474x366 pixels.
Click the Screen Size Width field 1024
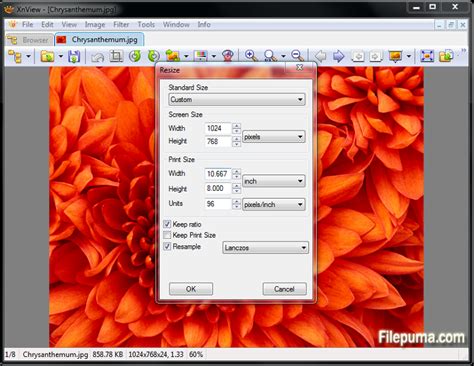tap(218, 128)
